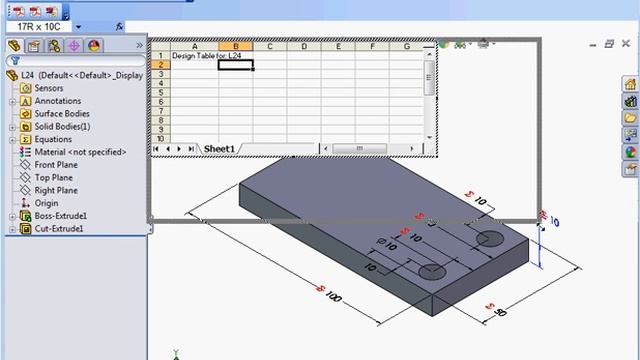640x360 pixels.
Task: Switch to the ConfigurationManager tab
Action: point(54,46)
